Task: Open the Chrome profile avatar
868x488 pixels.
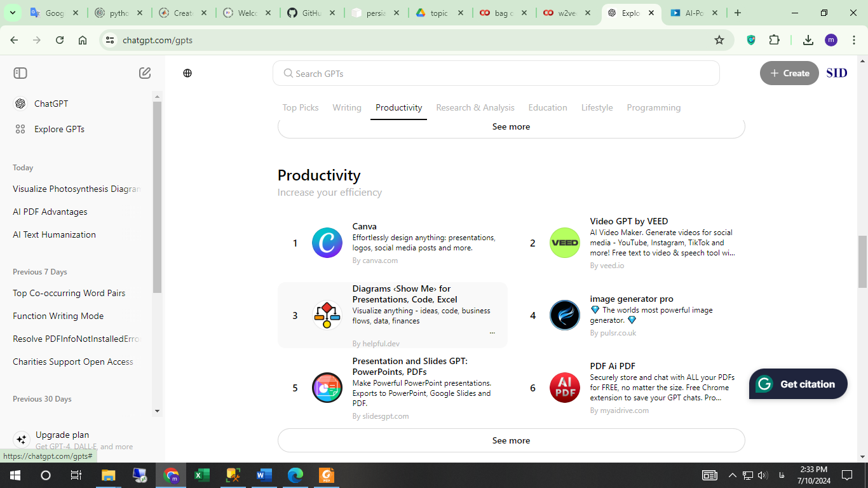Action: (831, 40)
